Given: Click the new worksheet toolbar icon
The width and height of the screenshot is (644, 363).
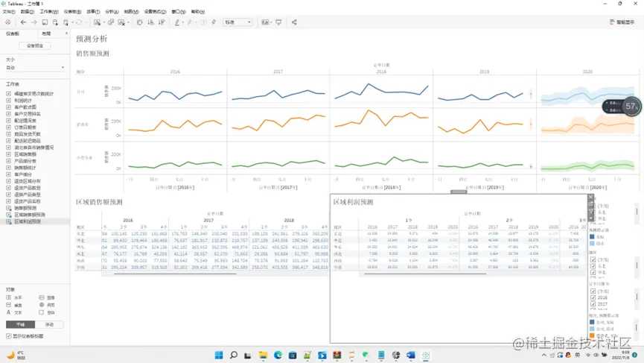Looking at the screenshot, I should 97,22.
